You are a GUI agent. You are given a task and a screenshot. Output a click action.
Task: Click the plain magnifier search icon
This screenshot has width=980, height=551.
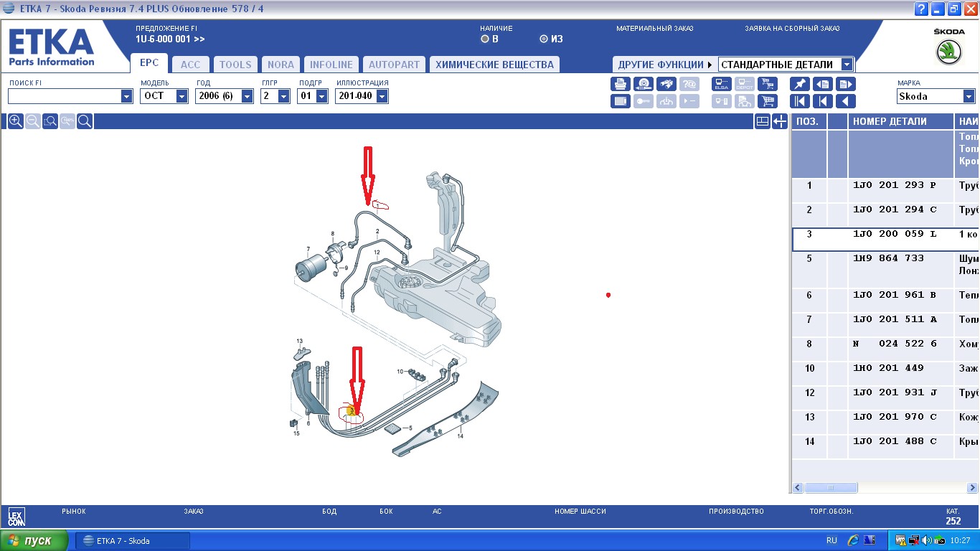[x=85, y=121]
